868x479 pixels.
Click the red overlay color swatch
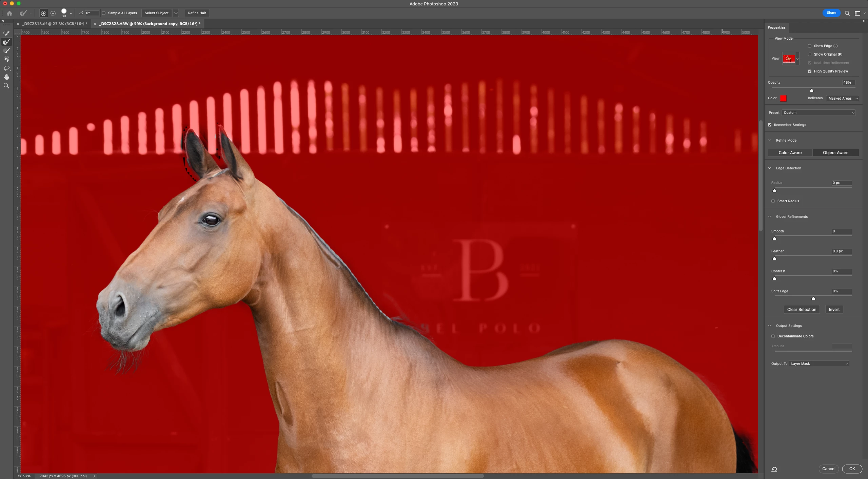(x=783, y=98)
